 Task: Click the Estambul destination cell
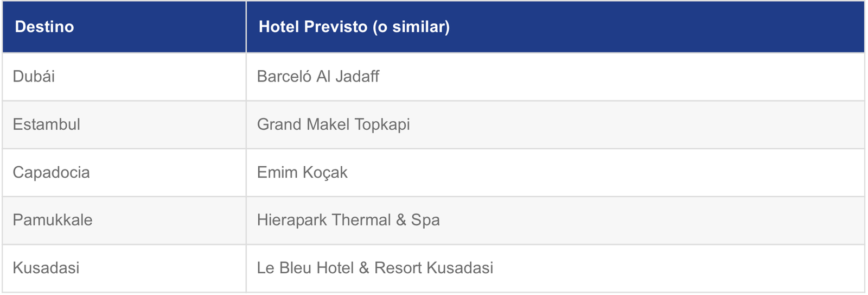coord(124,124)
